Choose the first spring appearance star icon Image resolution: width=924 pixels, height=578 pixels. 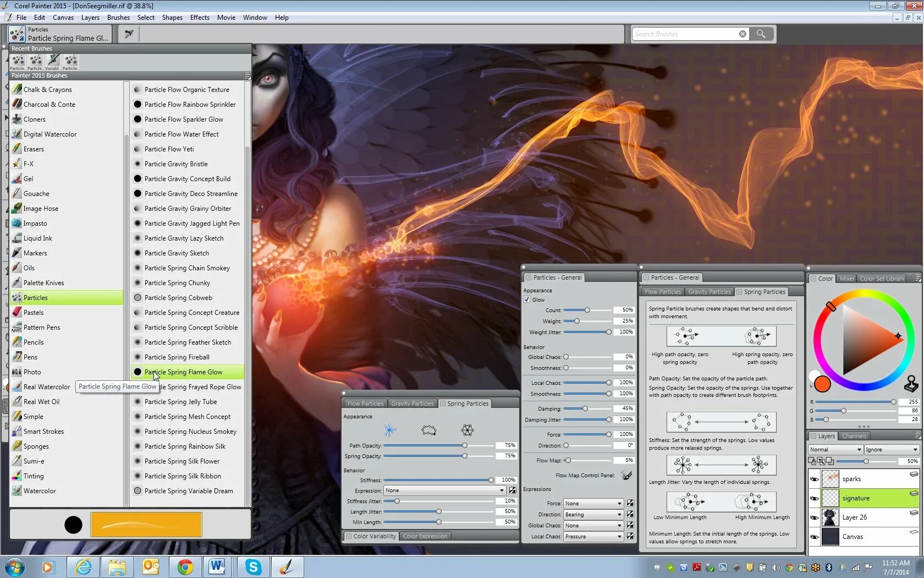coord(390,430)
